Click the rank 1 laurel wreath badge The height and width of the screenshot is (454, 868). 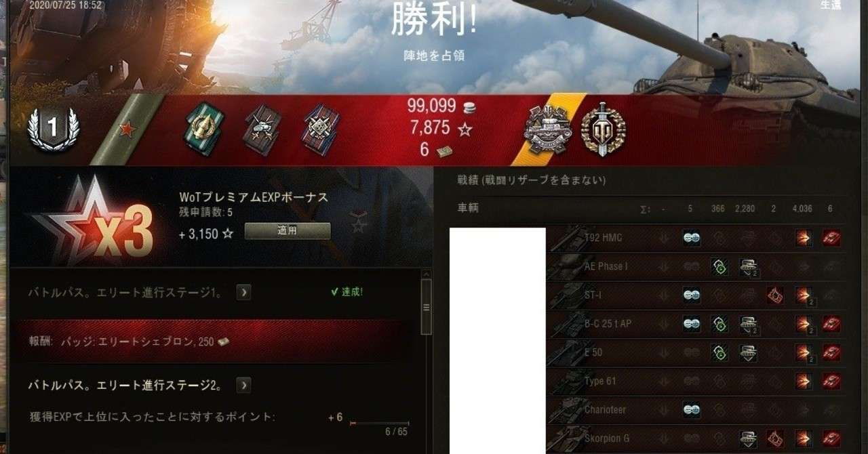(53, 129)
